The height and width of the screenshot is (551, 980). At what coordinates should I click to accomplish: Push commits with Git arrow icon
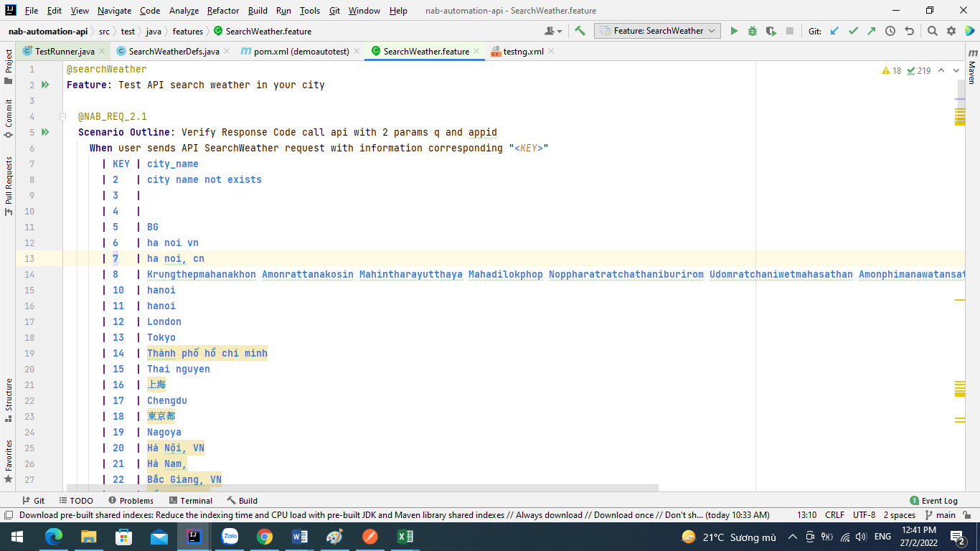pyautogui.click(x=871, y=31)
